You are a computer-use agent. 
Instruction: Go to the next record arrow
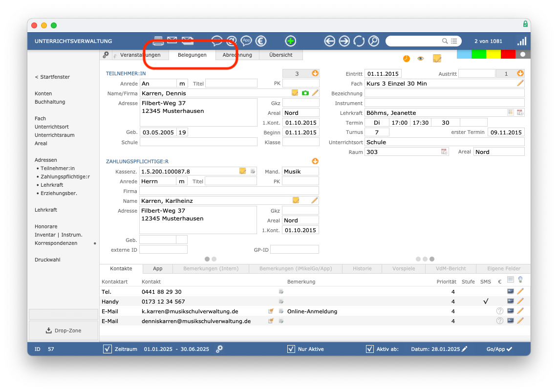[344, 41]
